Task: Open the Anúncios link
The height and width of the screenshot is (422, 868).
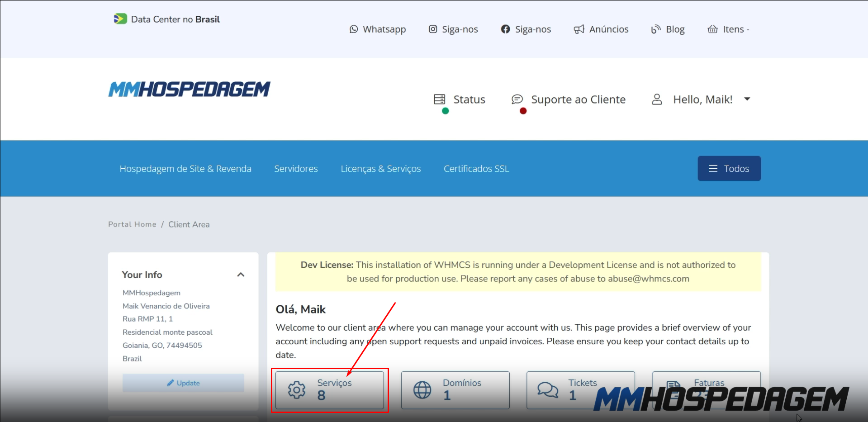Action: click(609, 29)
